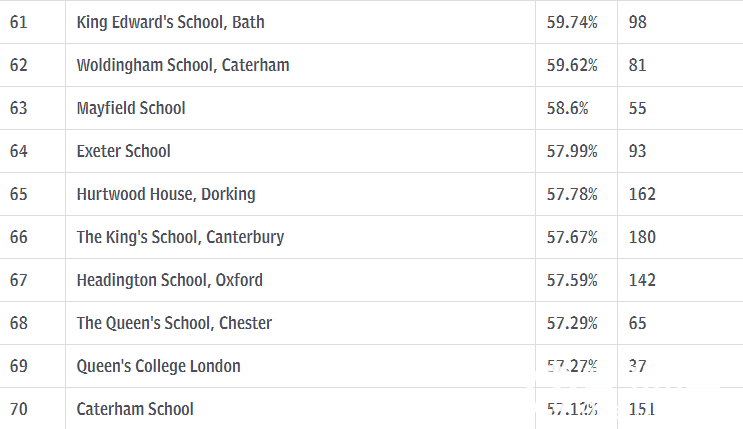743x429 pixels.
Task: Select Hurtwood House, Dorking row
Action: pyautogui.click(x=372, y=194)
